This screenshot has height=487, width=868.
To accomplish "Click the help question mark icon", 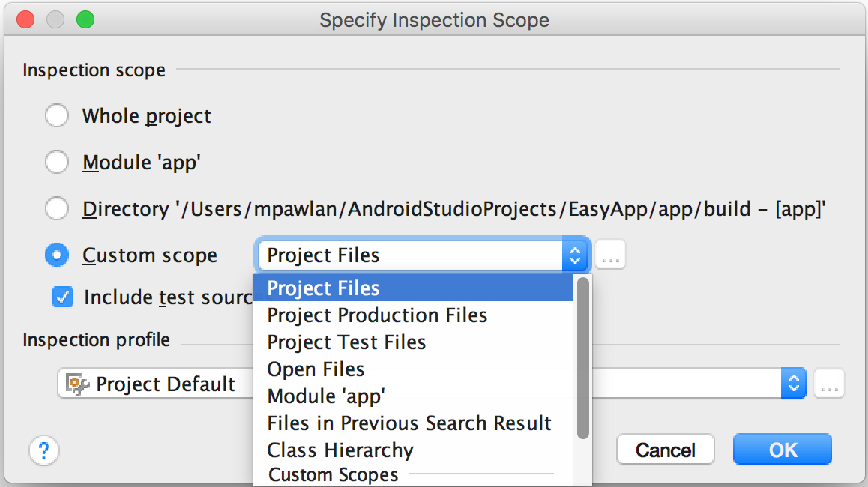I will pyautogui.click(x=44, y=450).
